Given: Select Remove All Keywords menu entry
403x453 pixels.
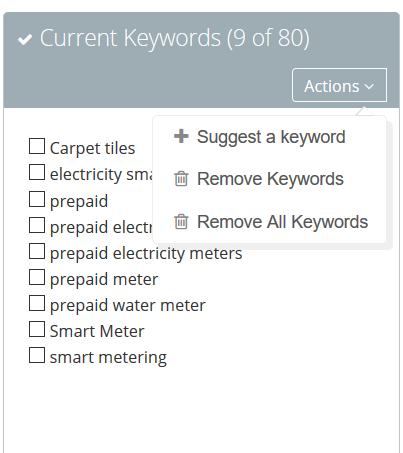Looking at the screenshot, I should tap(271, 222).
